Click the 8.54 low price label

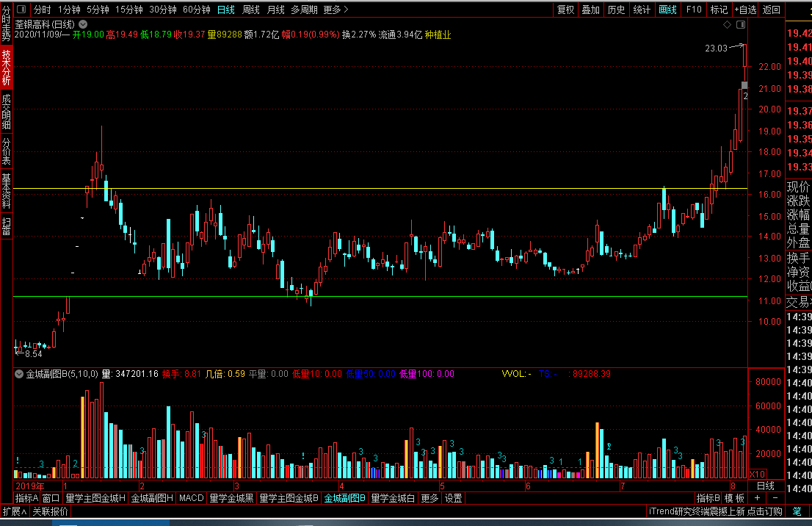pyautogui.click(x=33, y=354)
